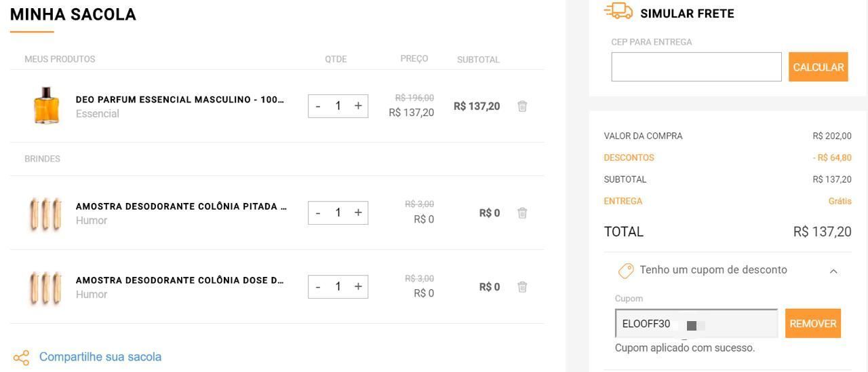Click the 'SIMULAR FRETE' heading
The width and height of the screenshot is (868, 372).
(x=687, y=14)
